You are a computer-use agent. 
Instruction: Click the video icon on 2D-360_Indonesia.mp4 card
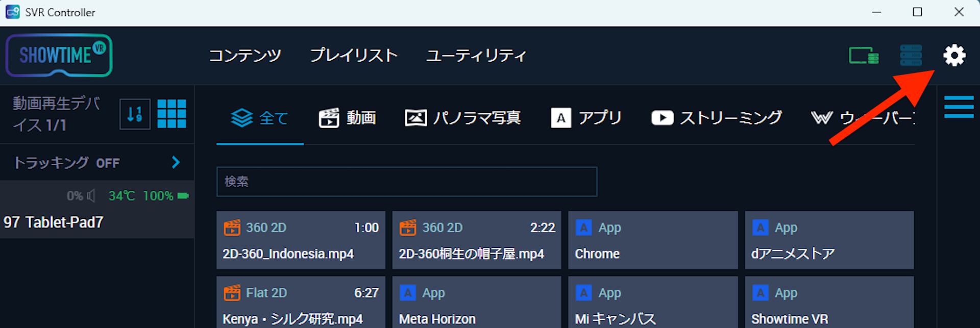point(232,228)
